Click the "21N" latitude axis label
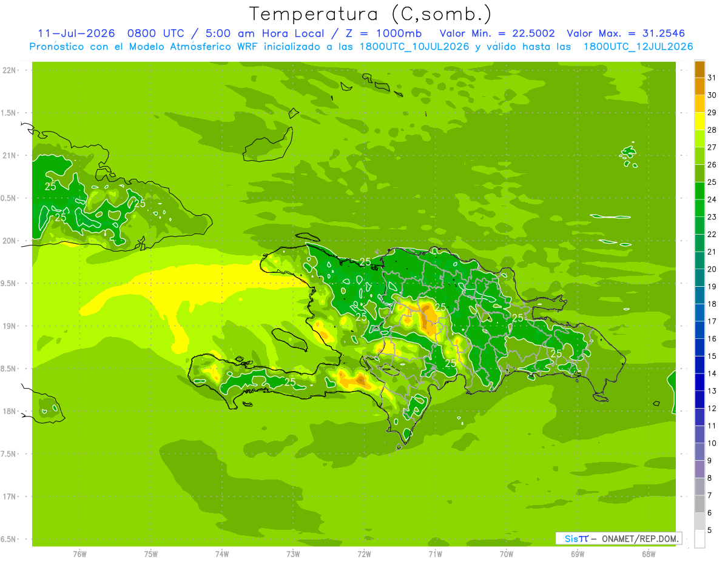 click(x=10, y=156)
